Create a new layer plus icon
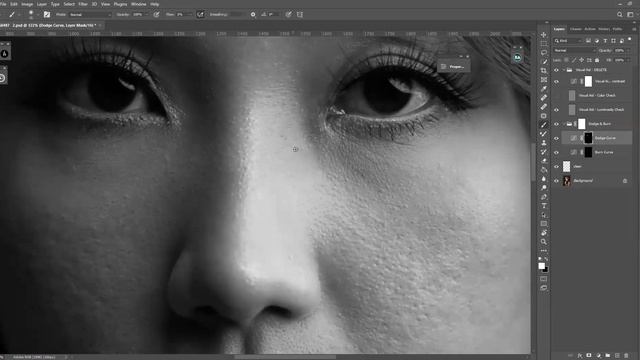This screenshot has height=360, width=640. coord(617,356)
